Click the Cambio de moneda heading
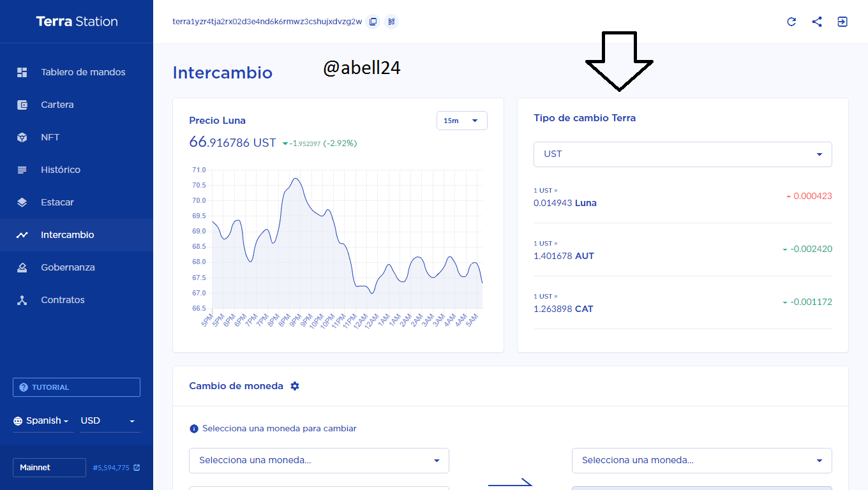This screenshot has width=868, height=490. click(236, 386)
